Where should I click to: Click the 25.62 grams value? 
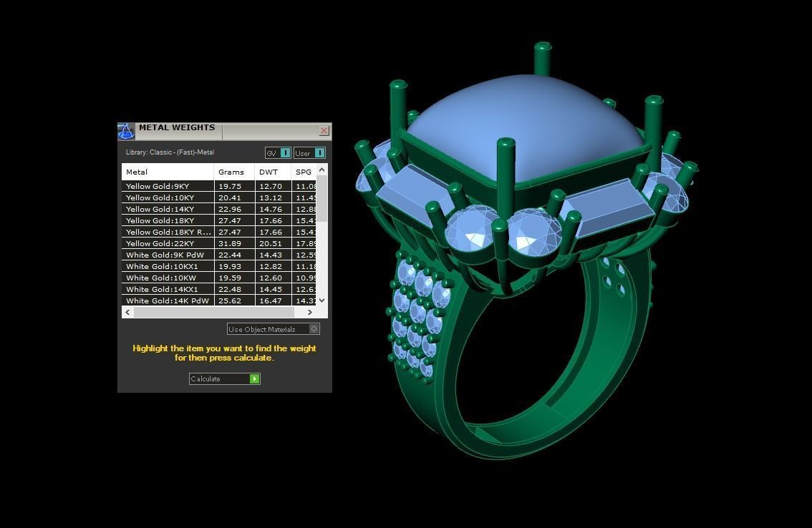coord(229,300)
